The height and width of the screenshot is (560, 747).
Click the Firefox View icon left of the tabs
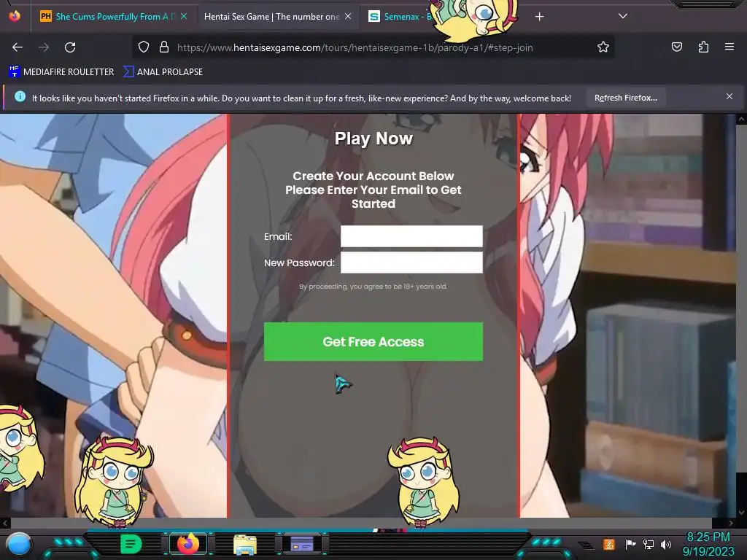click(x=15, y=16)
